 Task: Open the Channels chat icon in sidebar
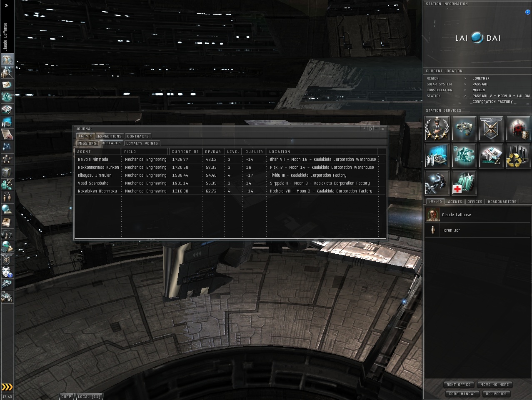tap(7, 197)
